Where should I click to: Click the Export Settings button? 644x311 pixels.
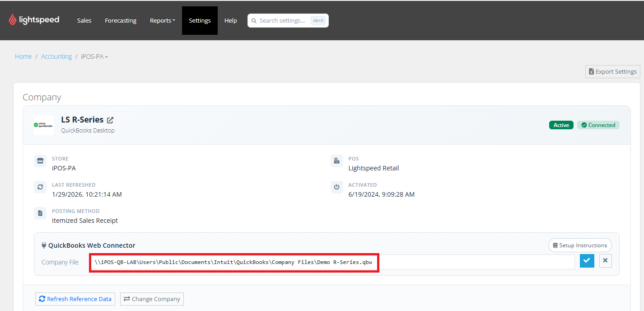[x=613, y=71]
